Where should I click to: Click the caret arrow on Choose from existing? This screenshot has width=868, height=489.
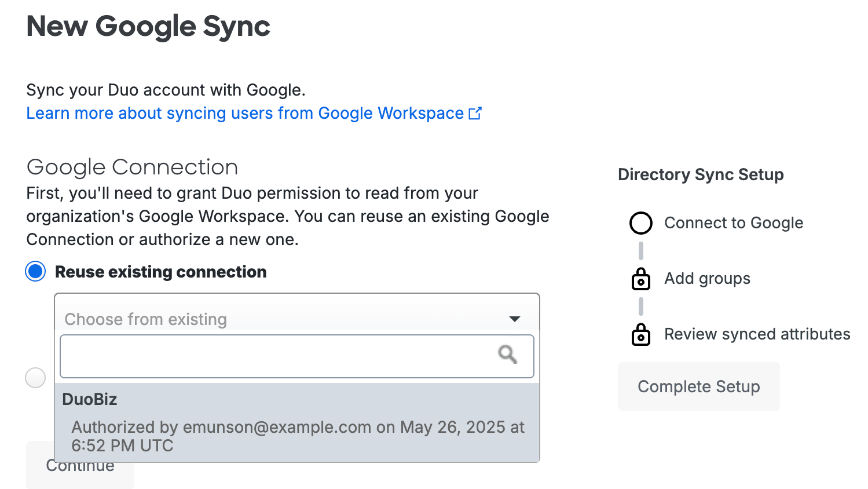pyautogui.click(x=514, y=319)
